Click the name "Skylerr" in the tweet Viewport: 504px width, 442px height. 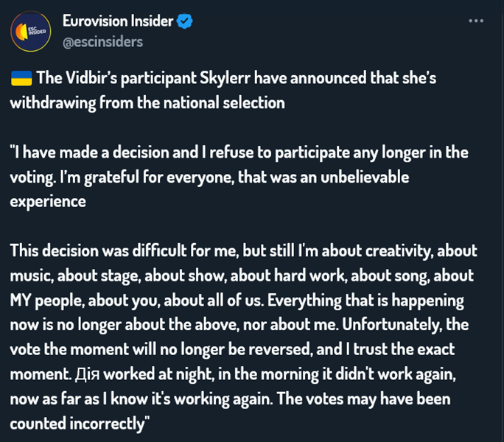[x=224, y=79]
